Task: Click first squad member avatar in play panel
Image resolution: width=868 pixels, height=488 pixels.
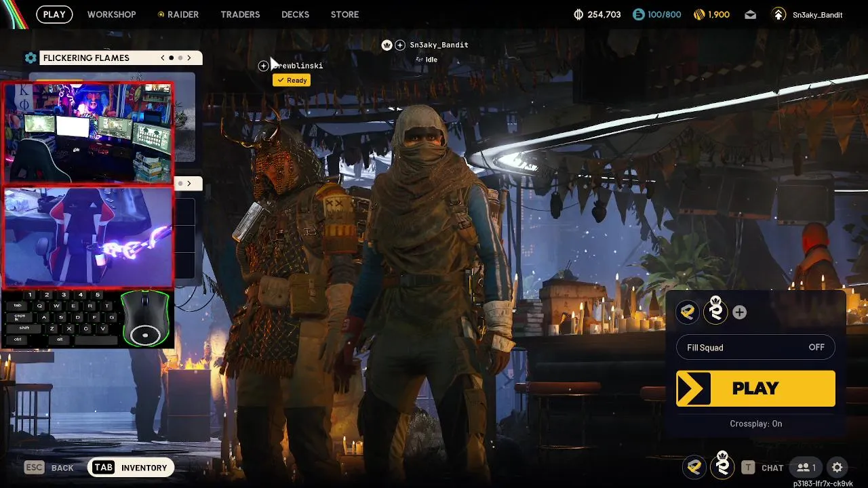Action: [688, 312]
